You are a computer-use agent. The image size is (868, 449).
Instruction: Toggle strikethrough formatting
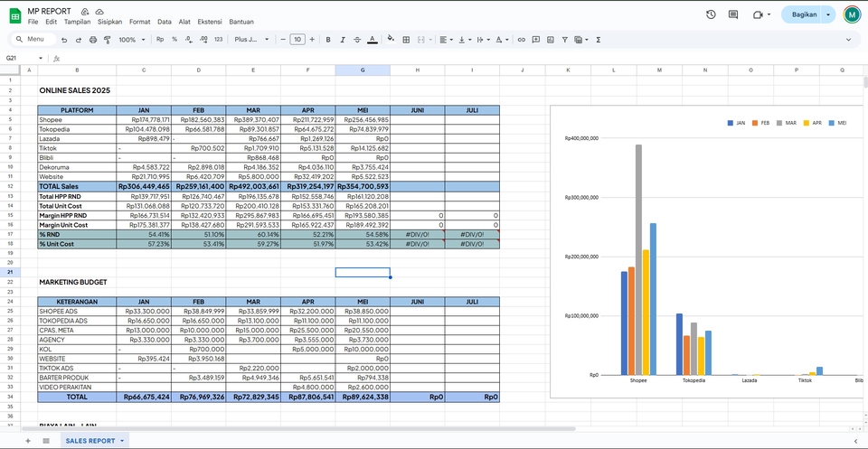[x=357, y=40]
